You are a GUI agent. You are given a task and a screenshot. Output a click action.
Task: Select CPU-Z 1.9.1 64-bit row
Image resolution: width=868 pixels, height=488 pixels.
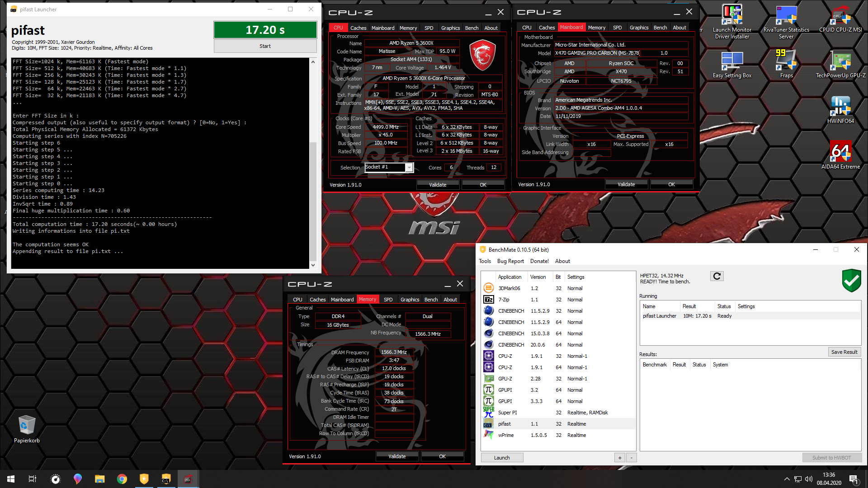pyautogui.click(x=558, y=367)
